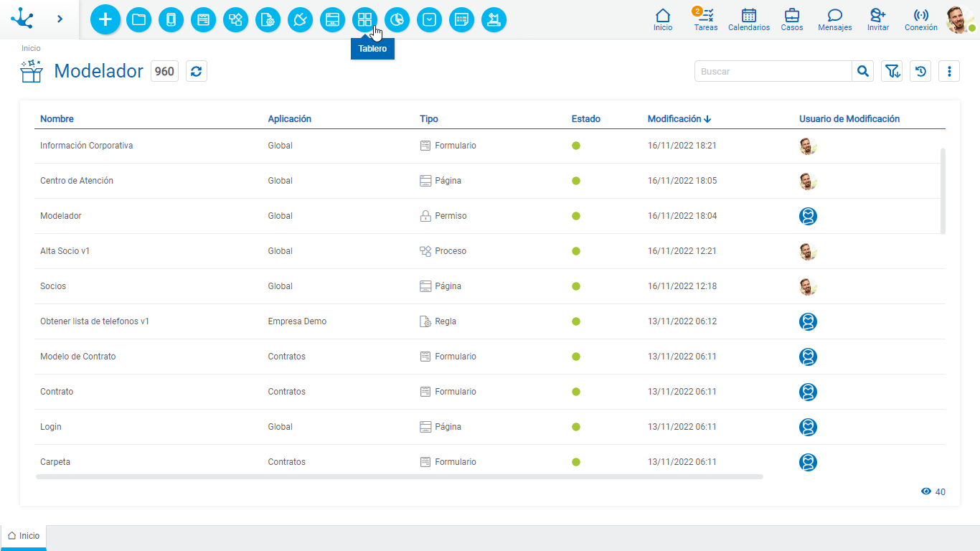Click the vertical scrollbar of the list
The image size is (980, 551).
point(943,191)
